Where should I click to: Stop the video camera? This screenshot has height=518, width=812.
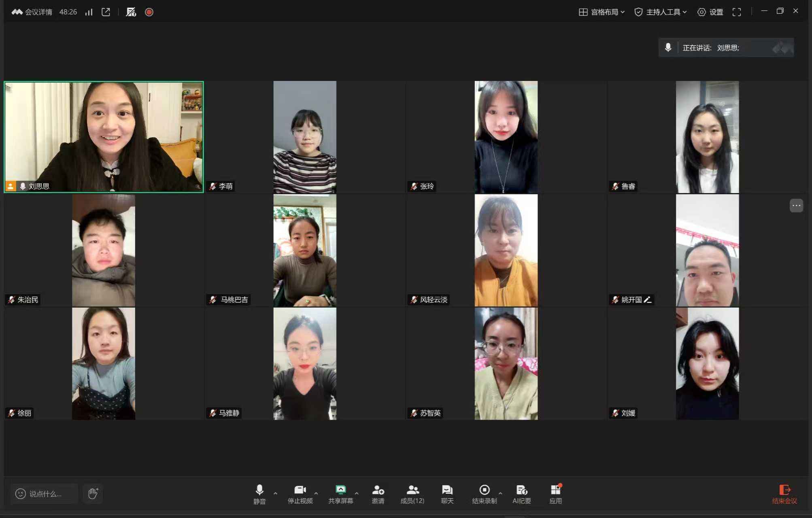pos(300,494)
